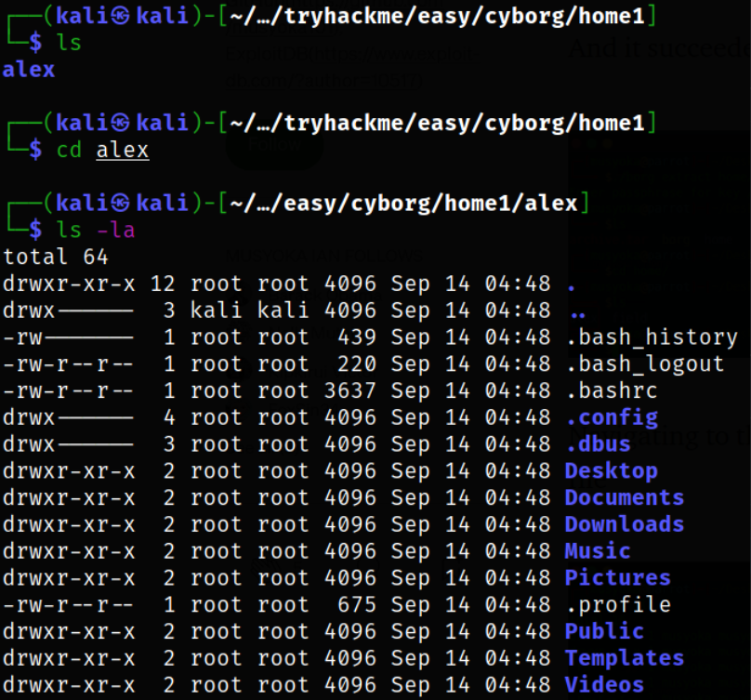Click the 3637 size of .bashrc
The width and height of the screenshot is (751, 700).
pos(350,390)
